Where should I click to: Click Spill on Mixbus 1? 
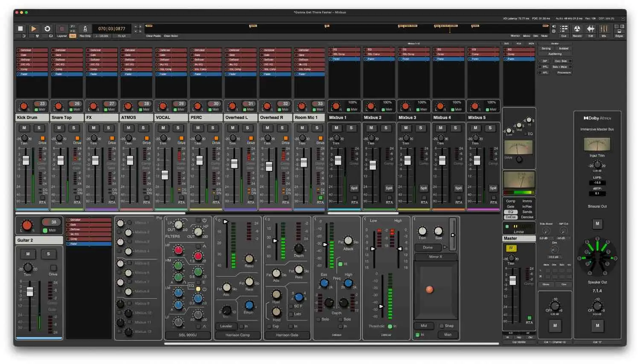(354, 188)
